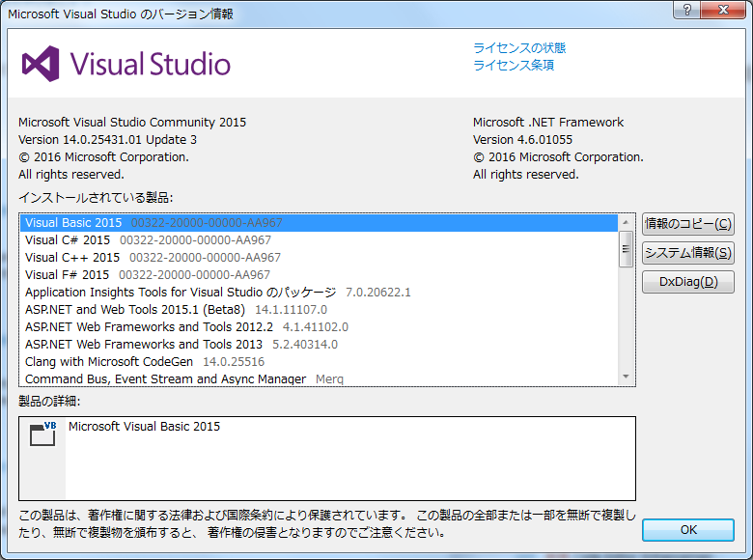
Task: Close the version information dialog
Action: point(723,10)
